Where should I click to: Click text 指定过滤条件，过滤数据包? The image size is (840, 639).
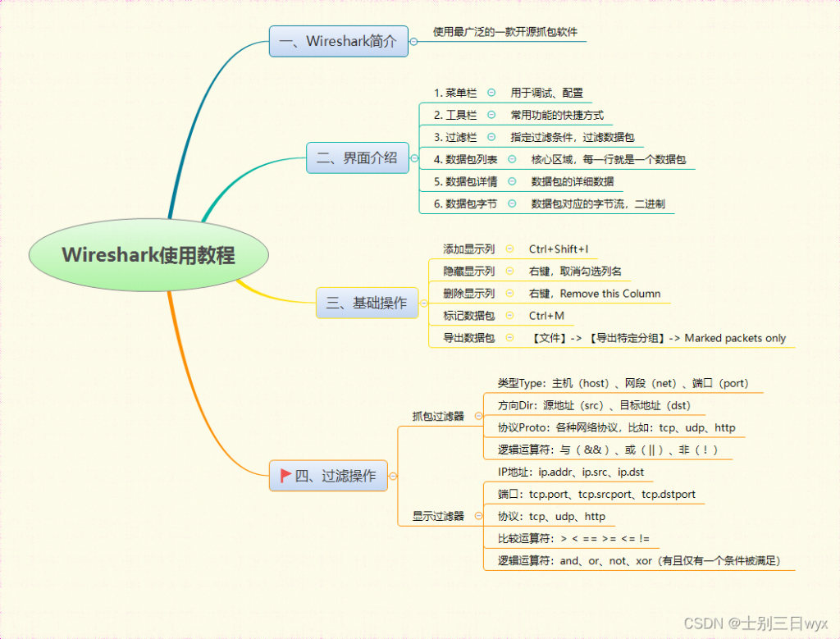pos(572,137)
